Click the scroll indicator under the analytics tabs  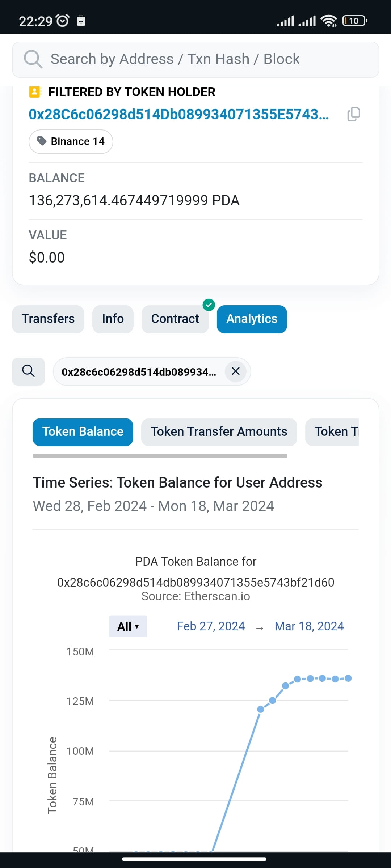pyautogui.click(x=159, y=456)
